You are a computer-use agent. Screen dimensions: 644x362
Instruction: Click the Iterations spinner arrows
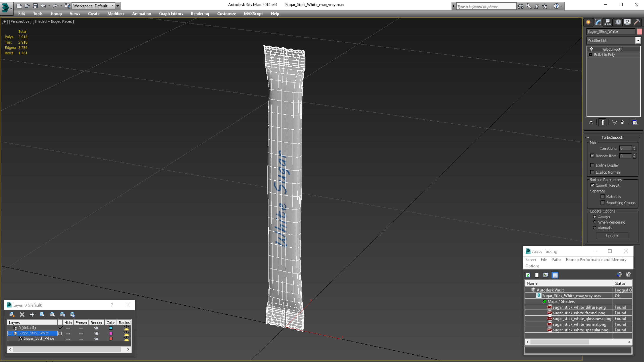tap(634, 148)
